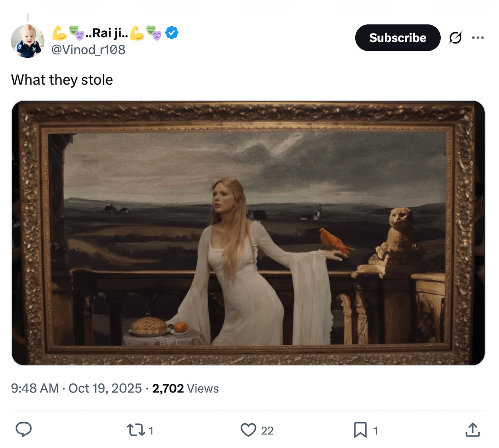Open the Grok explain-post icon
Viewport: 499px width, 448px height.
455,38
